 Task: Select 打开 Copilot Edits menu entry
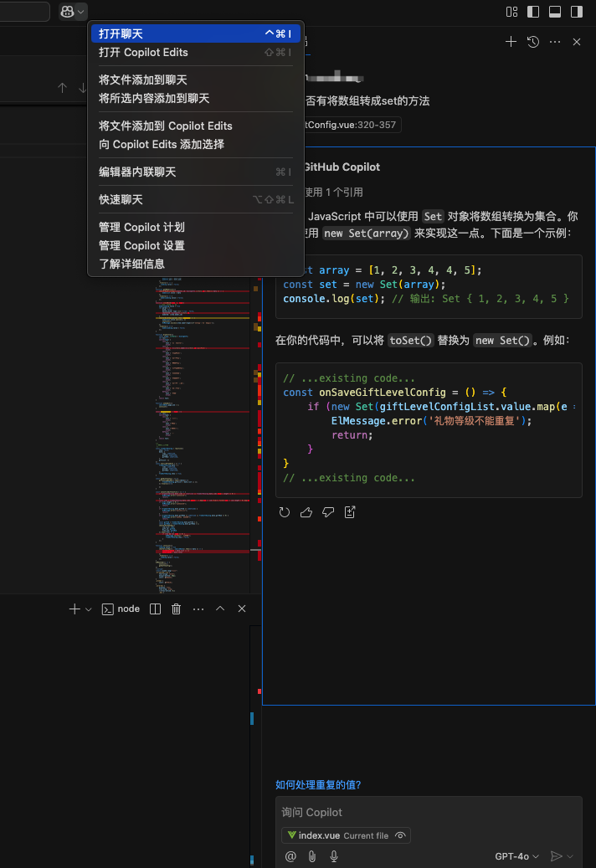195,52
